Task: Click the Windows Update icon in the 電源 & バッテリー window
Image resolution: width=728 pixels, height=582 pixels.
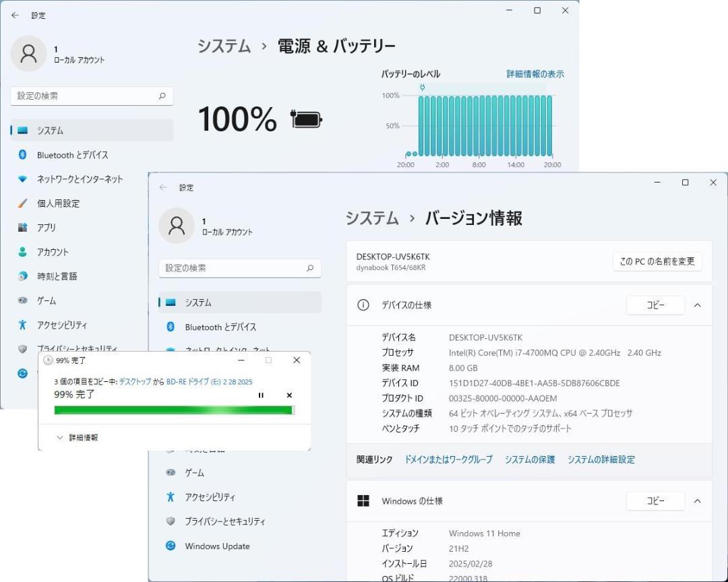Action: (x=22, y=373)
